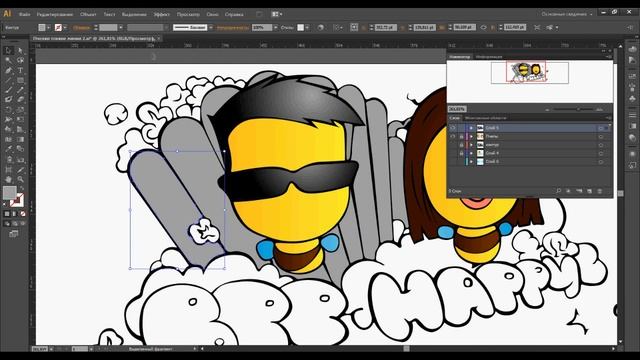
Task: Open Stroke panel icon in right dock
Action: click(x=632, y=116)
